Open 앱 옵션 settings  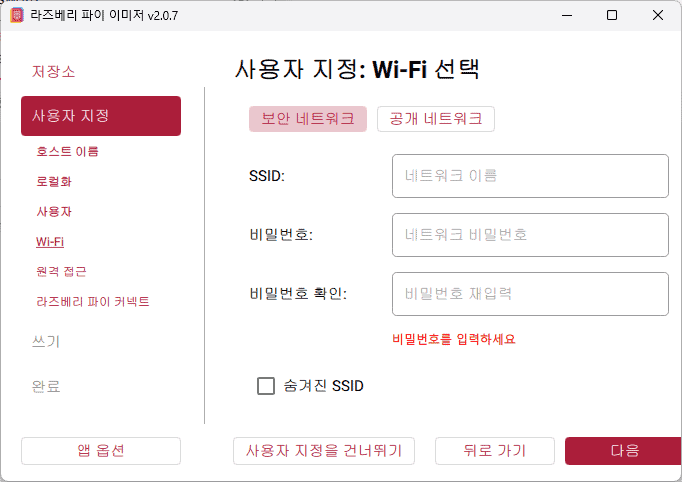coord(101,451)
